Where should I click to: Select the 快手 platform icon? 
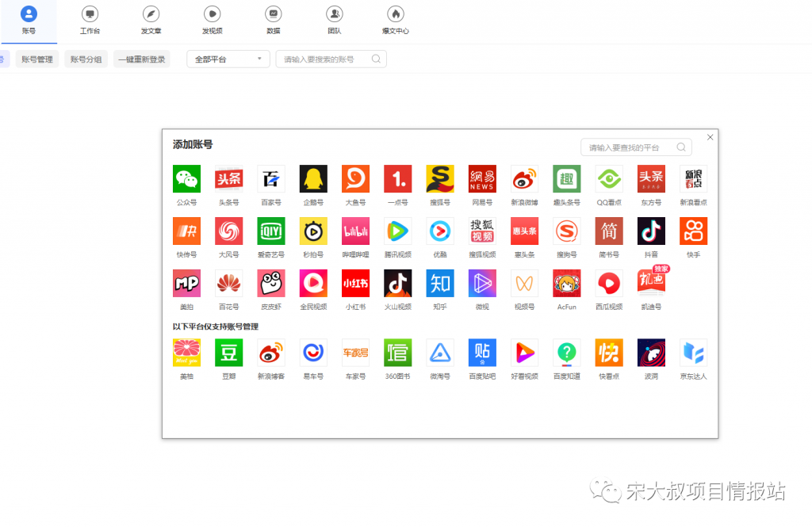pos(693,231)
